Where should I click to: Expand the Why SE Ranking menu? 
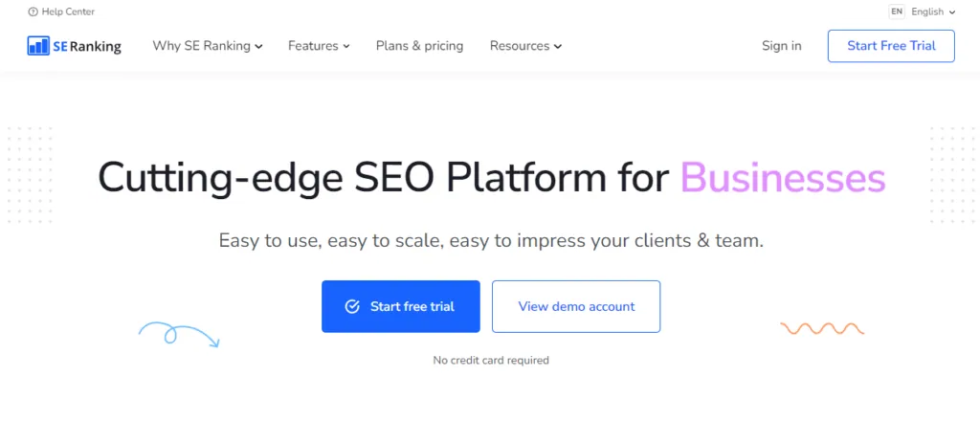(x=208, y=46)
